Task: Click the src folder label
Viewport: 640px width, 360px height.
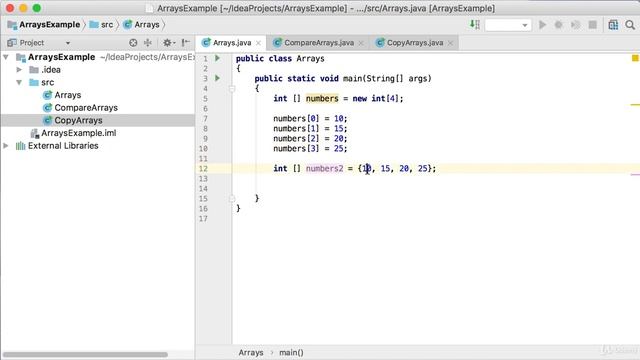Action: pyautogui.click(x=47, y=82)
